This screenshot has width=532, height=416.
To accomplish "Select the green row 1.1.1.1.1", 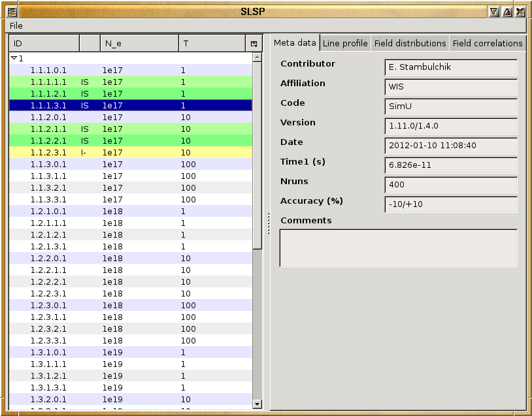I will click(x=48, y=82).
